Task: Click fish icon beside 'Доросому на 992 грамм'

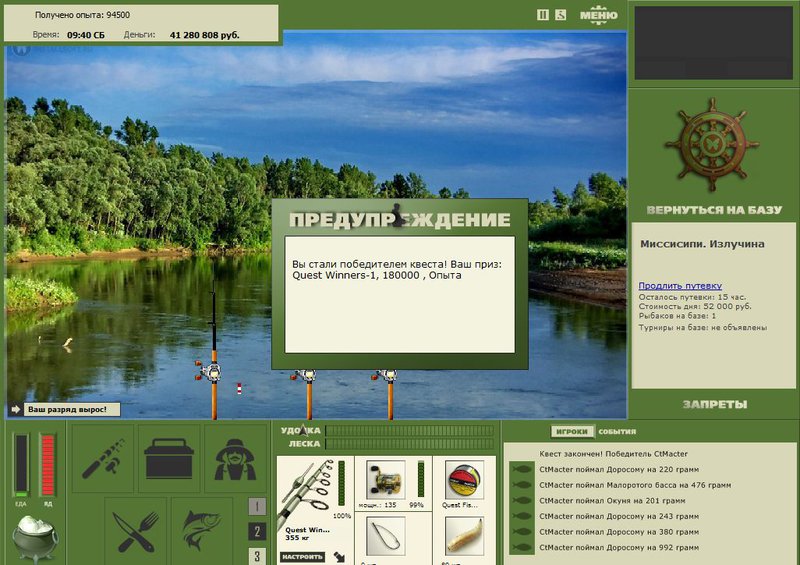Action: point(521,548)
